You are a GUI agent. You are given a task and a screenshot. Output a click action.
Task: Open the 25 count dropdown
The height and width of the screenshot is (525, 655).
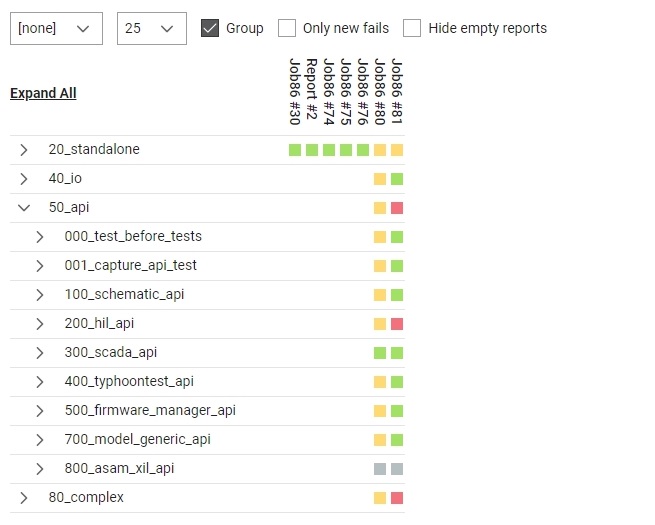pos(152,28)
